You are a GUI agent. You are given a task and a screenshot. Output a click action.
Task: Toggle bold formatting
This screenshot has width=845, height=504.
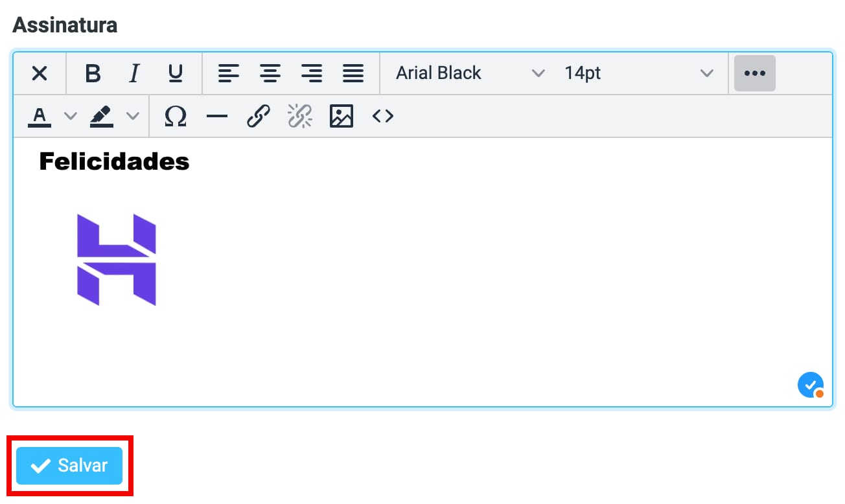pyautogui.click(x=93, y=73)
